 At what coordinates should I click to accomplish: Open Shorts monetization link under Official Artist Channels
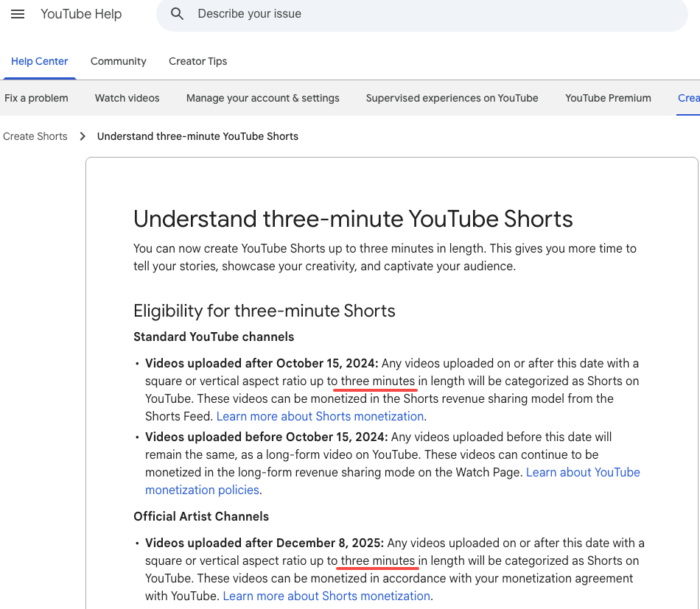pyautogui.click(x=326, y=596)
